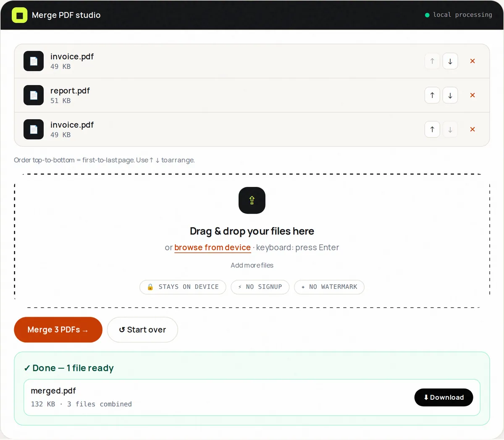Move the top invoice.pdf down one position
The width and height of the screenshot is (504, 440).
pos(450,61)
